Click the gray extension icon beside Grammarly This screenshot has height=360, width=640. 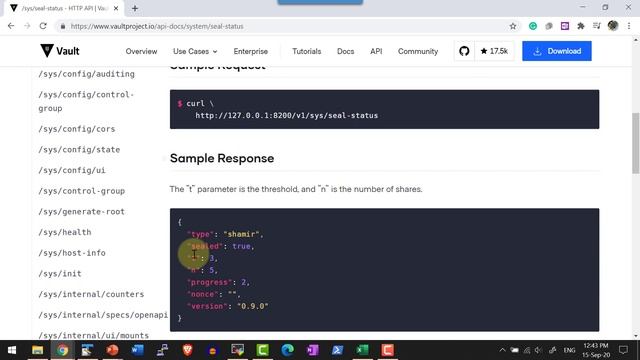tap(549, 26)
